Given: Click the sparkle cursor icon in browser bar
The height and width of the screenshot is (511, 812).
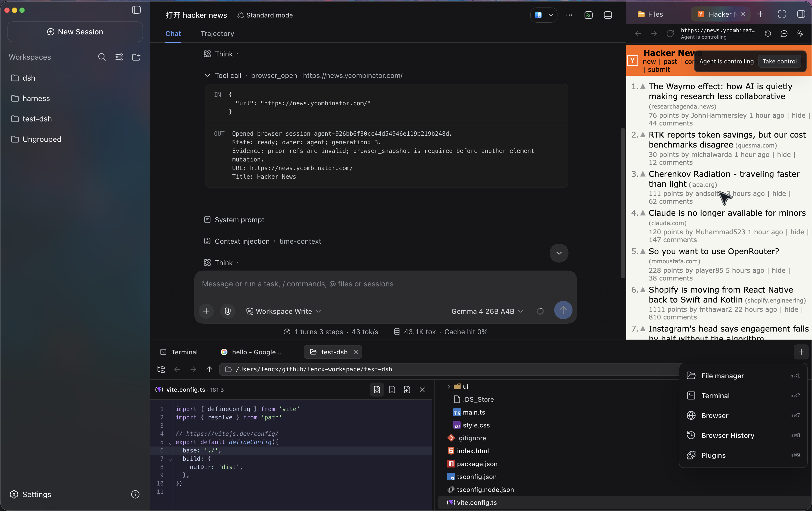Looking at the screenshot, I should pos(800,33).
